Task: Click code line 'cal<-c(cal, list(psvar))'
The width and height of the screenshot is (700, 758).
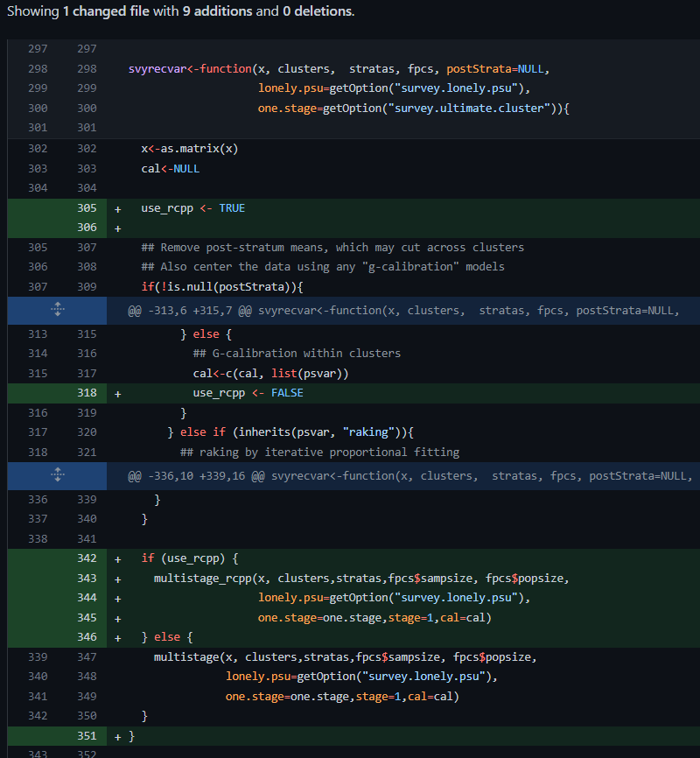Action: pos(270,373)
